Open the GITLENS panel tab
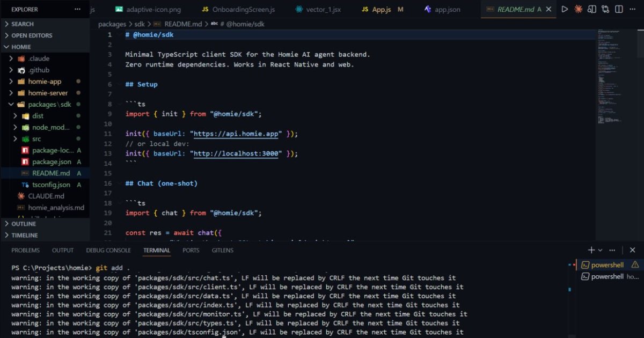 click(223, 251)
